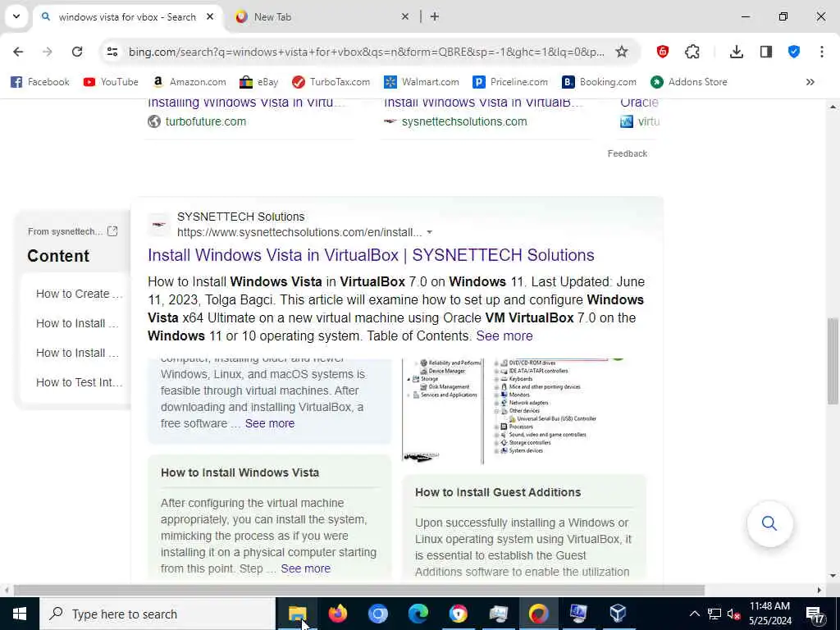Open the Walmart.com bookmark
The height and width of the screenshot is (630, 840).
coord(422,82)
